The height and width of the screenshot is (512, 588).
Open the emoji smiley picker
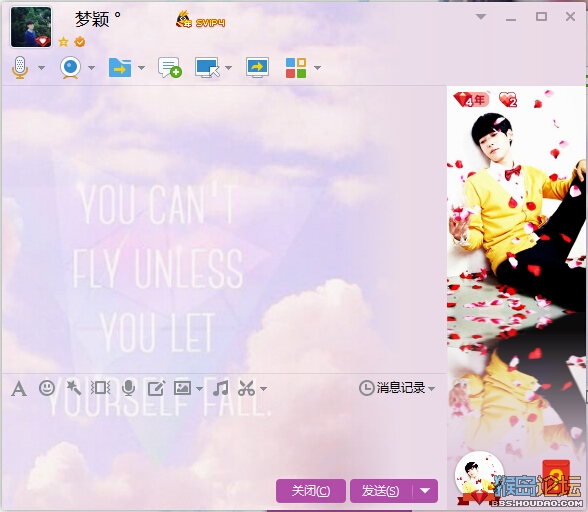47,388
